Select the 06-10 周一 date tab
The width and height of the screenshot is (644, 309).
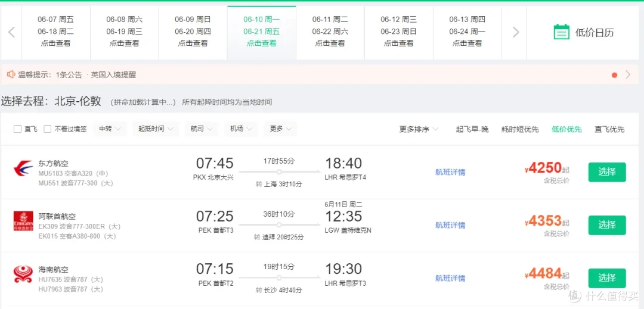click(x=262, y=32)
